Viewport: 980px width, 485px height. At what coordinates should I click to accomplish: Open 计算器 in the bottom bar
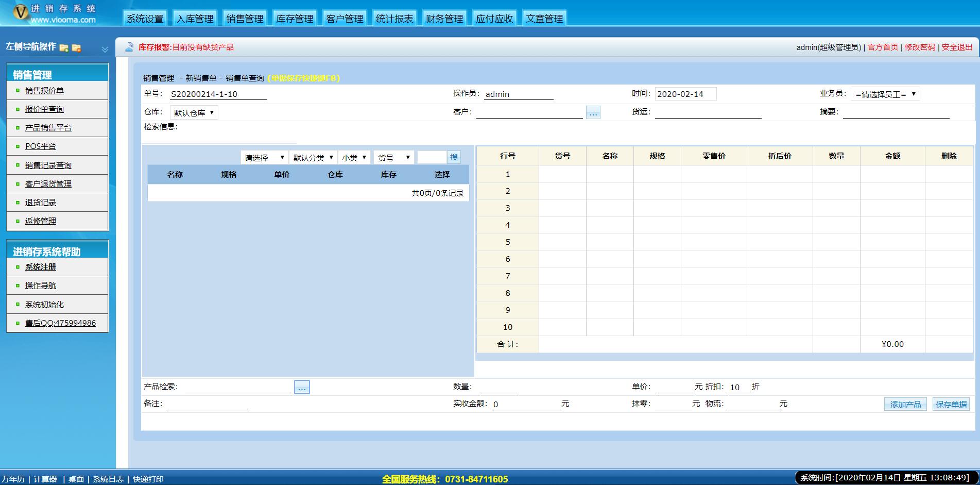pos(45,479)
